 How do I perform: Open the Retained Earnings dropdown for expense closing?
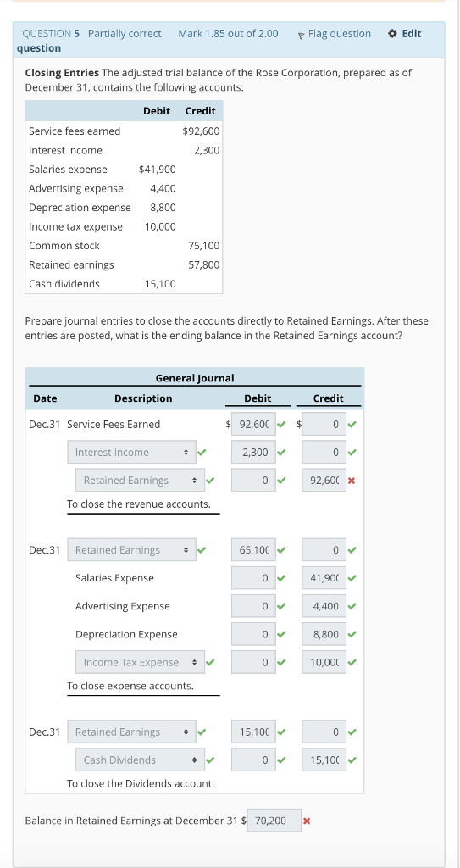(x=132, y=549)
